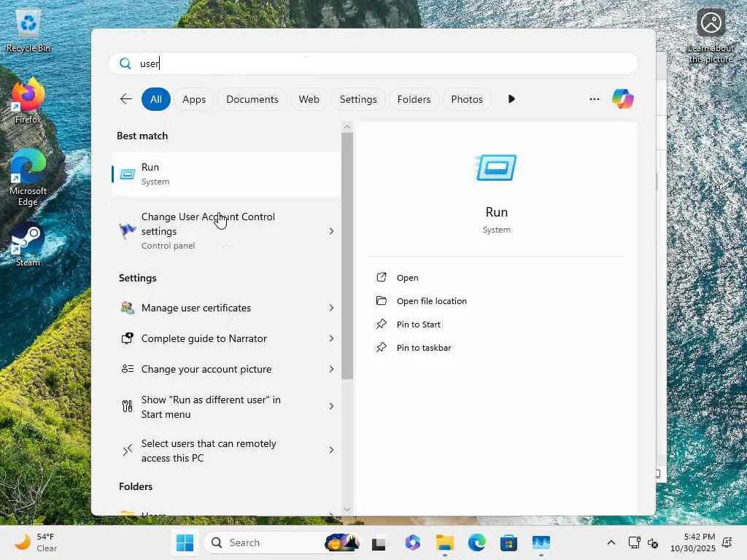Switch to the Photos filter tab
The height and width of the screenshot is (560, 747).
tap(466, 99)
